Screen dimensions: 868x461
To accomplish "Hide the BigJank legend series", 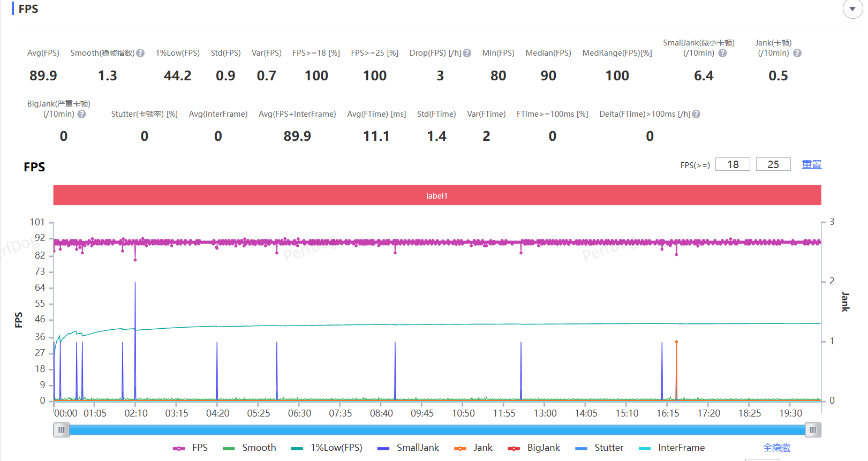I will 534,448.
